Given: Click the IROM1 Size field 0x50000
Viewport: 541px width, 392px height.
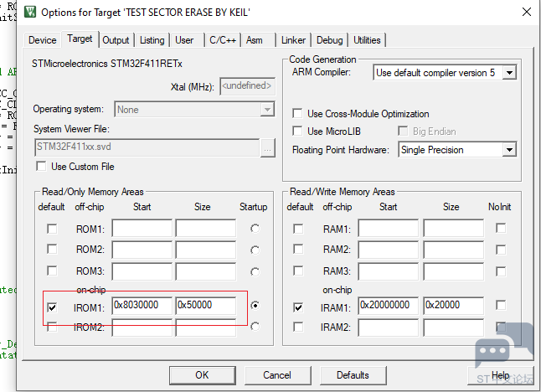Looking at the screenshot, I should pos(206,306).
